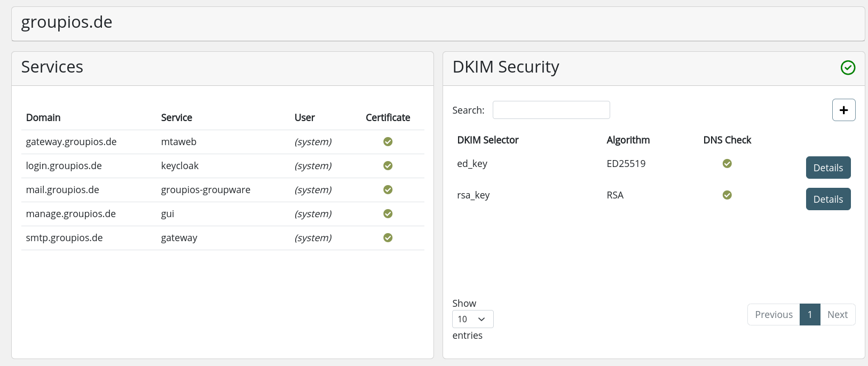Click the groupios.de page title
The image size is (868, 366).
click(67, 22)
